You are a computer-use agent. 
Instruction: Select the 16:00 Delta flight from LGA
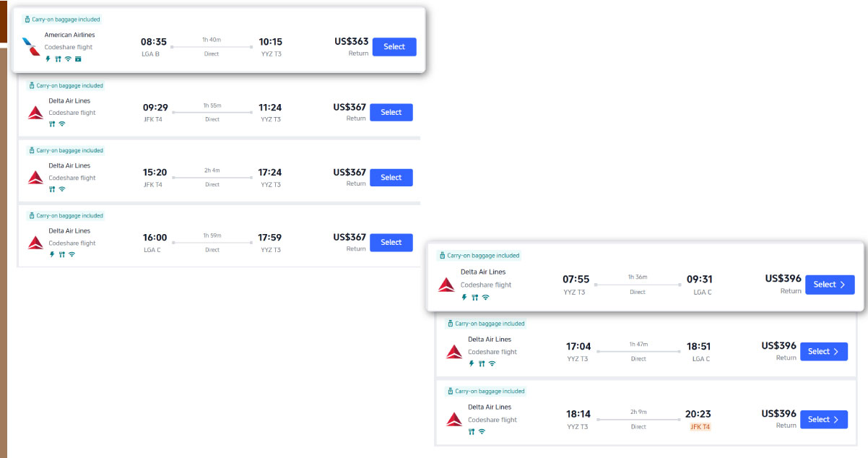[391, 243]
